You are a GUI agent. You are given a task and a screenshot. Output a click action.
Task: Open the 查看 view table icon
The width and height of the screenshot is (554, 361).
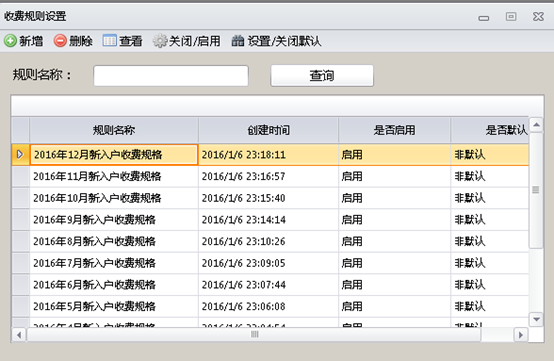tap(110, 41)
